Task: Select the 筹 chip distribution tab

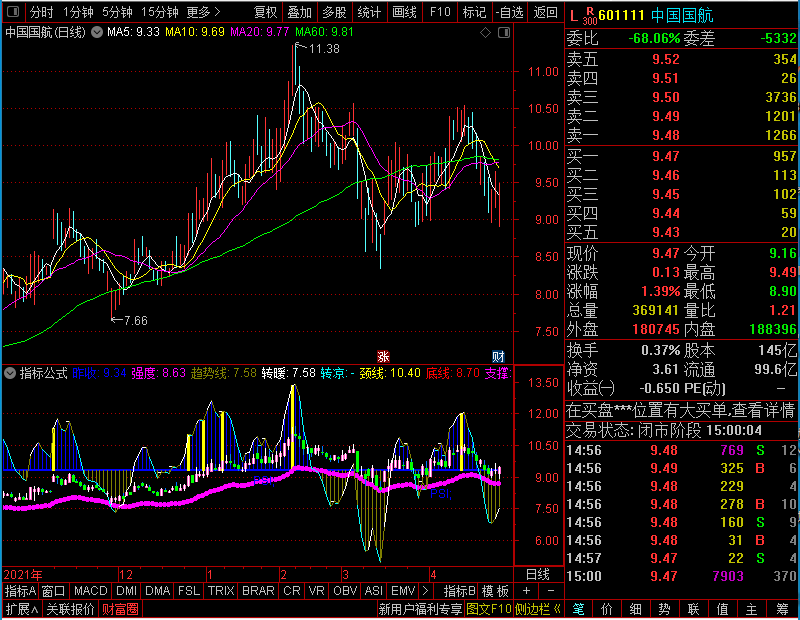Action: 782,609
